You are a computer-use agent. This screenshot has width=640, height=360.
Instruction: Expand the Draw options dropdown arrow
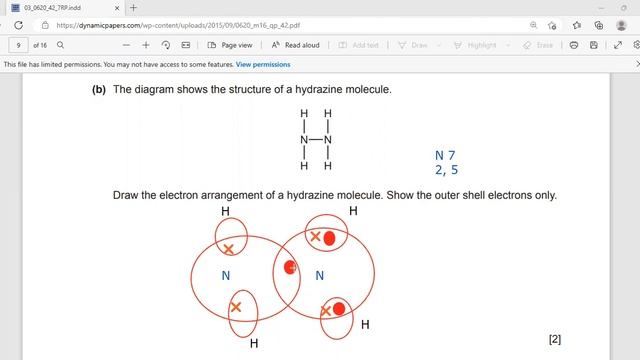[439, 45]
